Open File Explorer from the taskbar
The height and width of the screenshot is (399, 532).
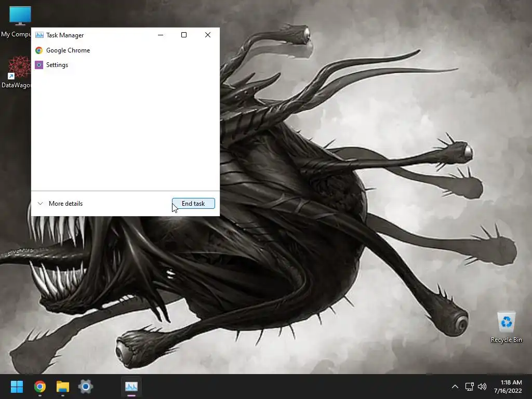(63, 387)
